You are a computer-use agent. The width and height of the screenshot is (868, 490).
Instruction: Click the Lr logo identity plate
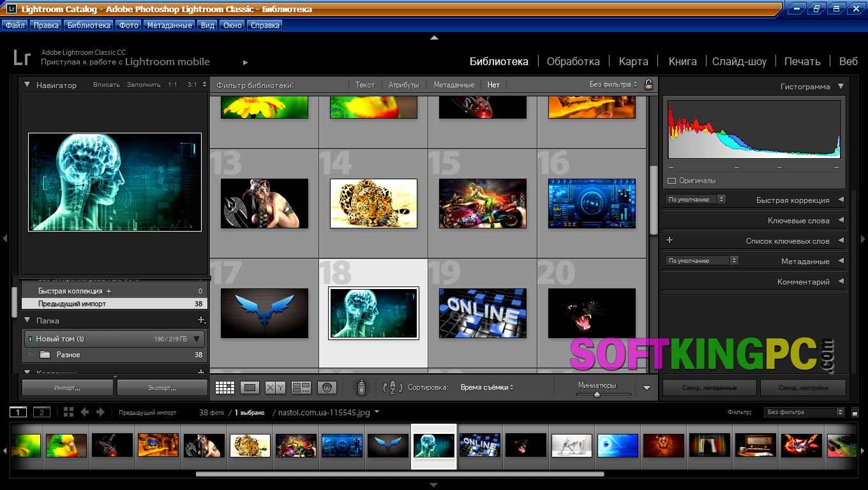pyautogui.click(x=22, y=57)
